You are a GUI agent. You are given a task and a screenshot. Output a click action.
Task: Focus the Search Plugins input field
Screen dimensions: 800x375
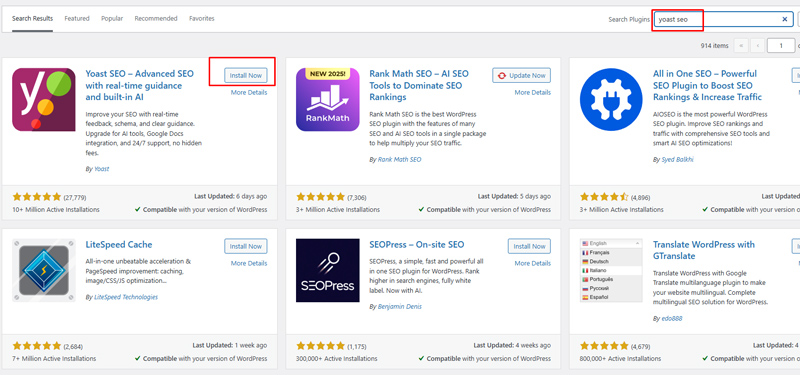point(724,19)
